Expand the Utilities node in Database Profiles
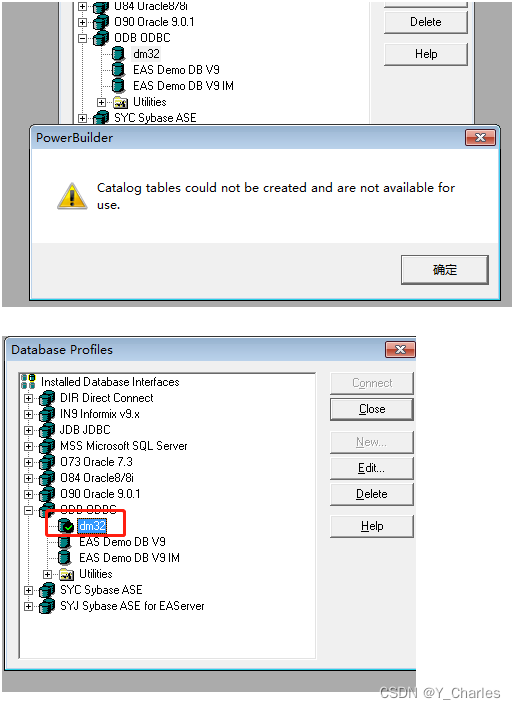The width and height of the screenshot is (516, 709). [47, 574]
